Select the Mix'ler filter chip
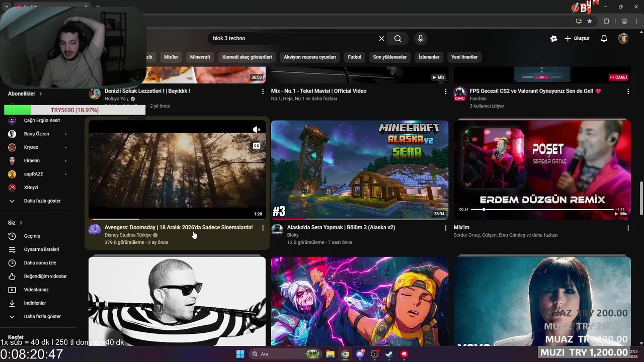This screenshot has width=644, height=362. 171,57
